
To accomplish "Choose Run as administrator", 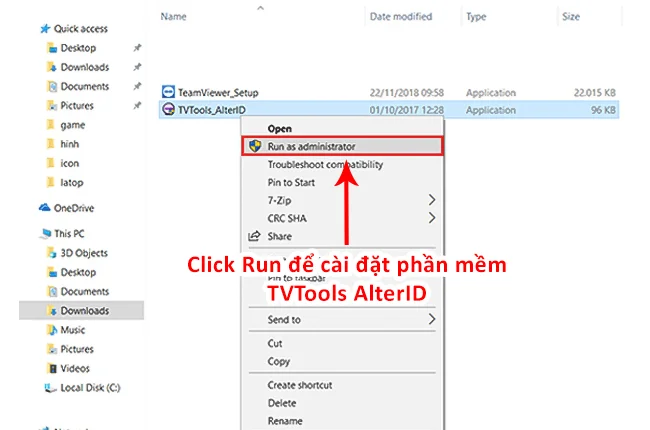I will 342,146.
